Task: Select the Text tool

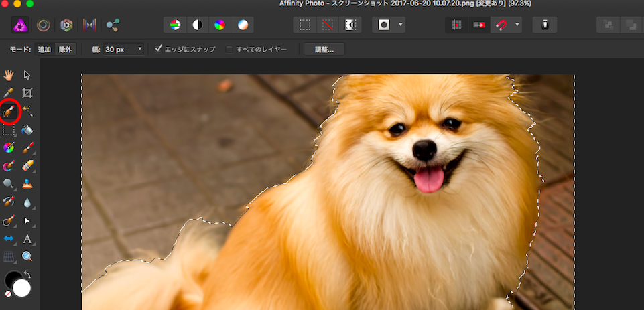Action: 27,238
